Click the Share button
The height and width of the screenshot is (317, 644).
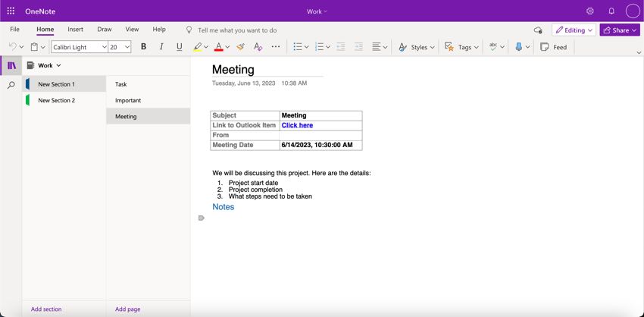click(620, 30)
